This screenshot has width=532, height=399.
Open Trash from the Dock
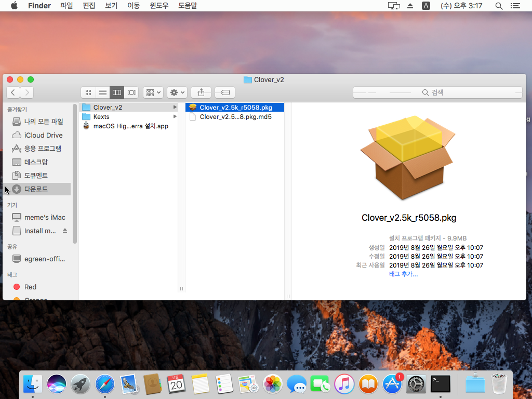coord(499,383)
